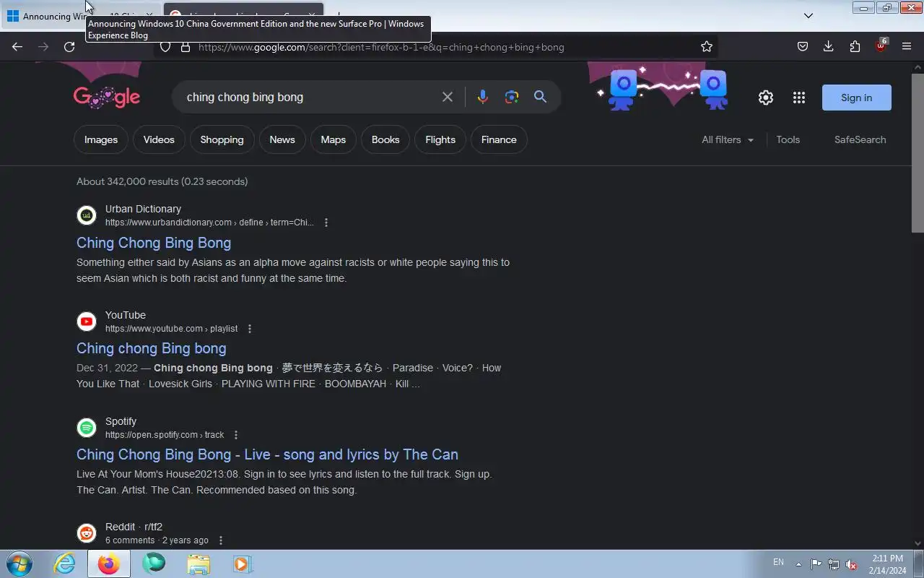
Task: Open more options for Urban Dictionary result
Action: click(x=326, y=223)
